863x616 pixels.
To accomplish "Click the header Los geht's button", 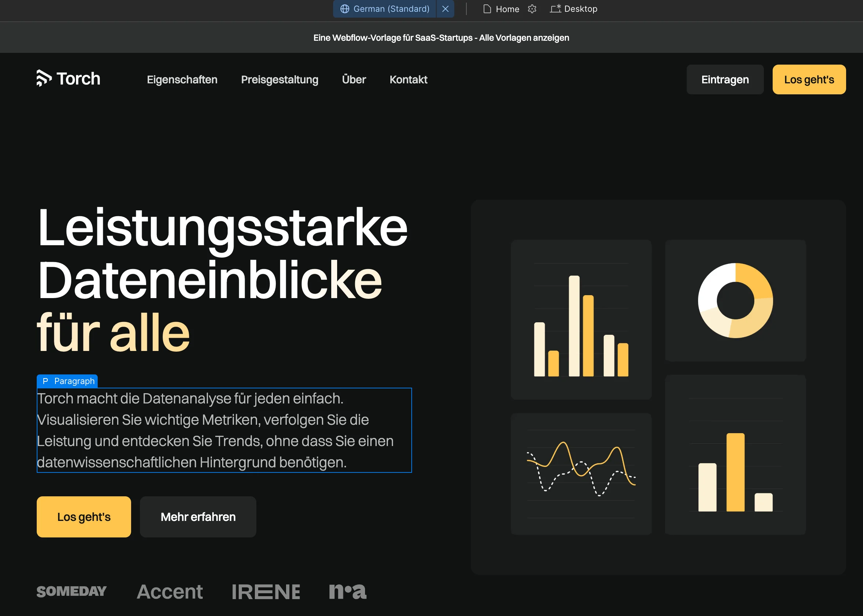I will coord(809,80).
